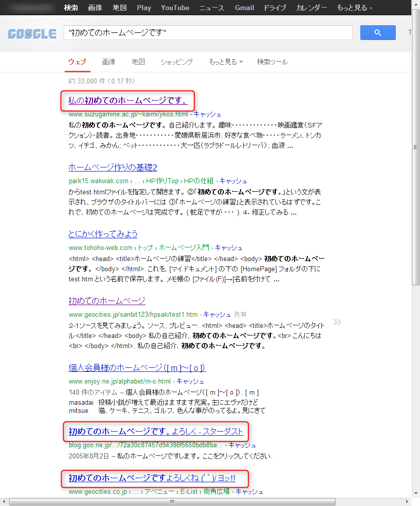Click the Google doodle logo
This screenshot has height=506, width=420.
32,33
